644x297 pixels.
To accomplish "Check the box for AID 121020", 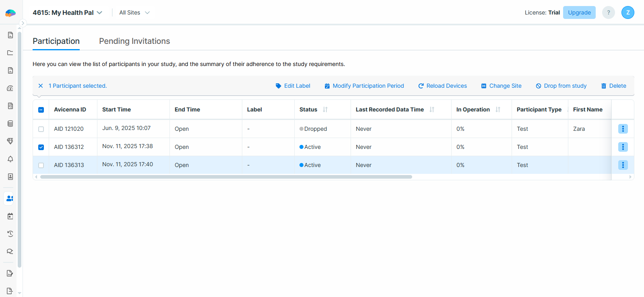I will click(x=41, y=129).
